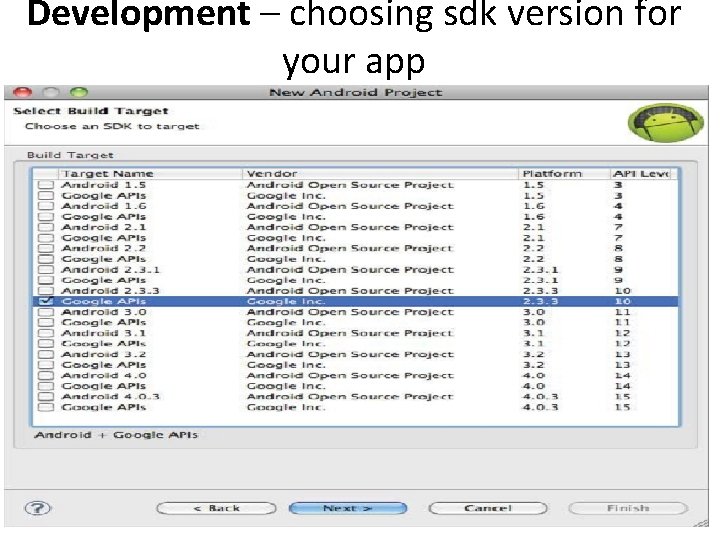Check the Android 1.6 target checkbox
The image size is (720, 540).
[46, 206]
